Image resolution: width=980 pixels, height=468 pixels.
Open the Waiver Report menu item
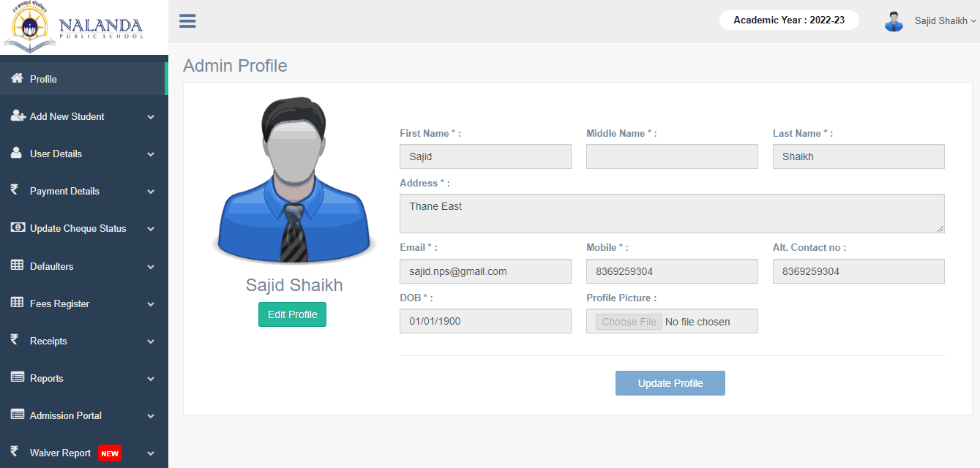(60, 453)
